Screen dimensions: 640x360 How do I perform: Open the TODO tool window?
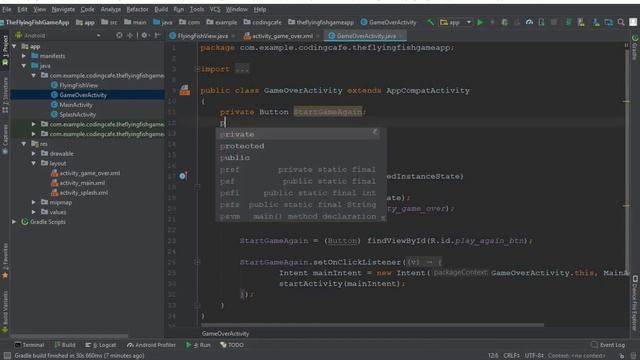(x=232, y=345)
